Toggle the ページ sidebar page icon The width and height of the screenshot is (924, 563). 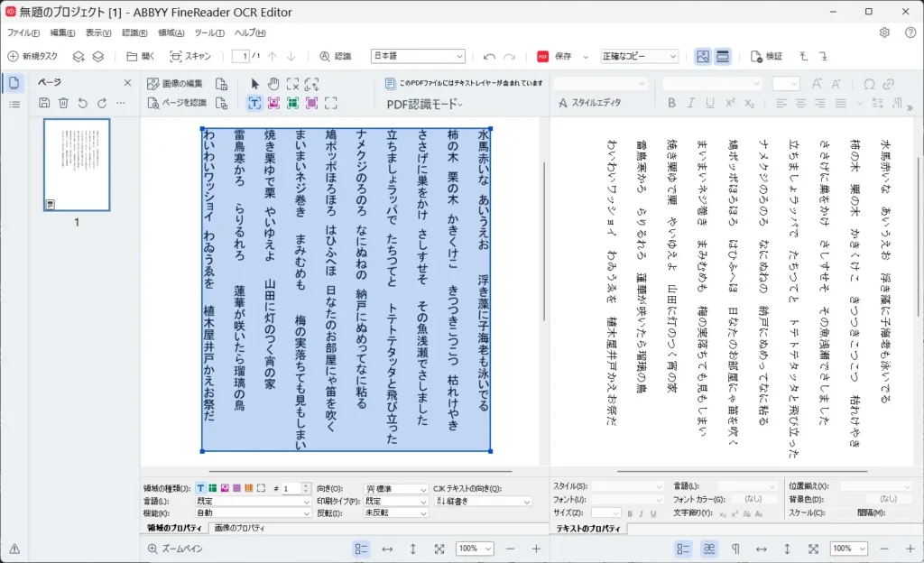point(14,83)
